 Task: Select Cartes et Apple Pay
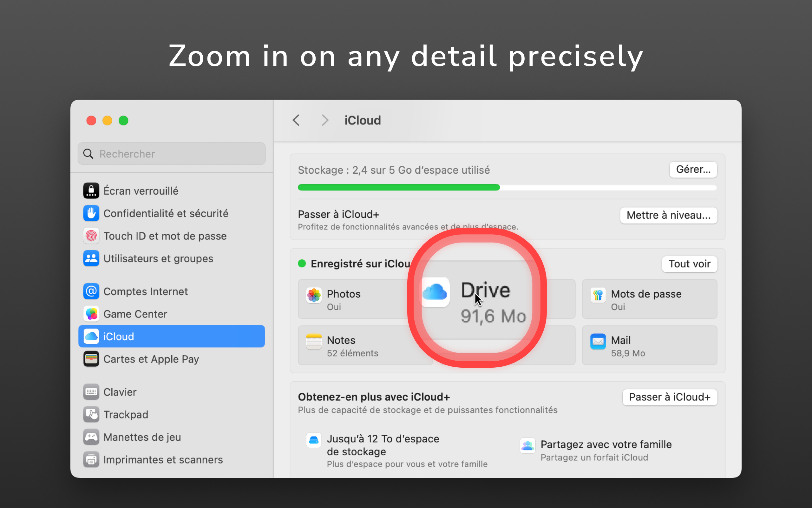coord(172,359)
